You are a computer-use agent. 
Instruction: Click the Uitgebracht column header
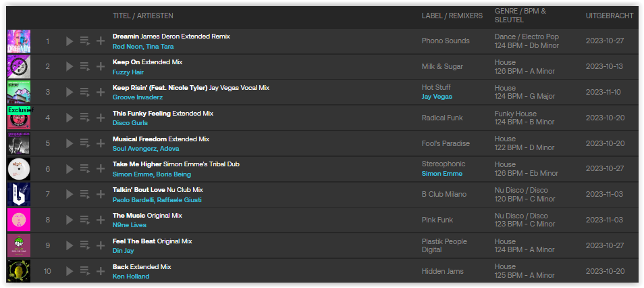coord(610,16)
